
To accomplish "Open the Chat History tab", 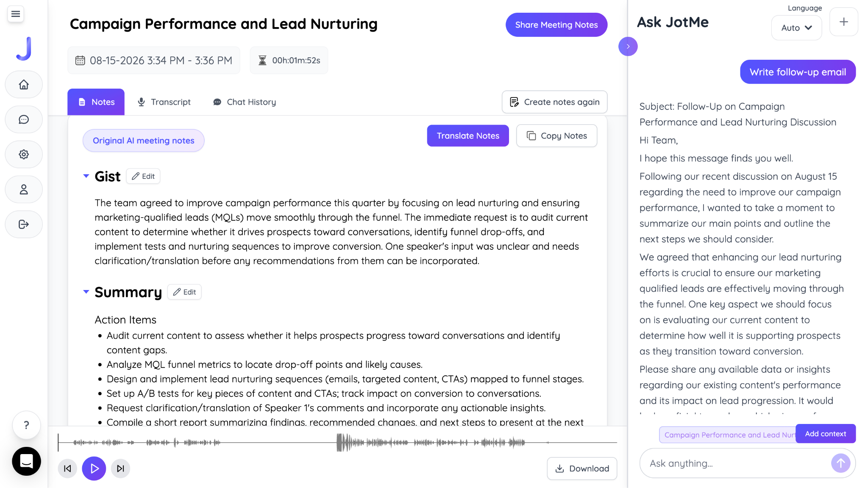I will point(245,102).
